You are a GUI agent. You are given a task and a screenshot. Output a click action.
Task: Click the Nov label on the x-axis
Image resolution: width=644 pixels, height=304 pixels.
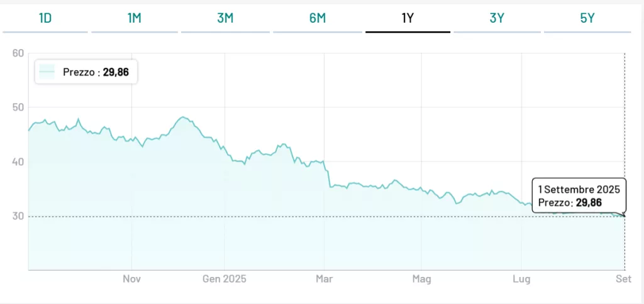tap(131, 278)
